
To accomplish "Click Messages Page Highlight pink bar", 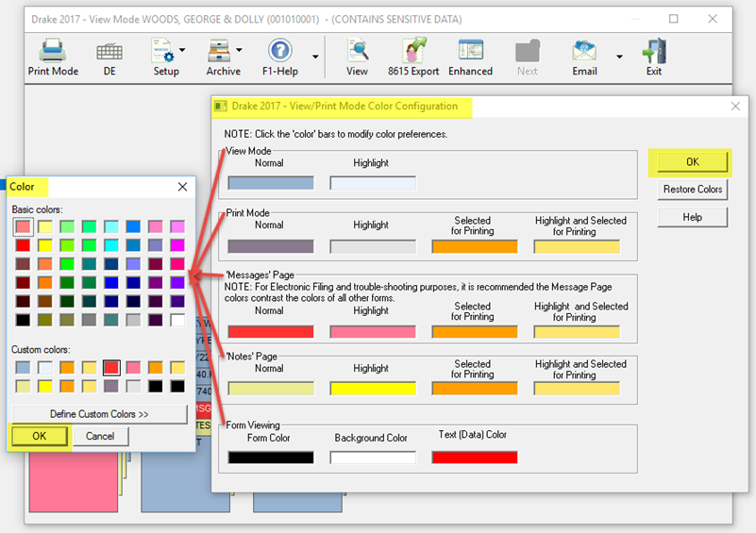I will [373, 332].
